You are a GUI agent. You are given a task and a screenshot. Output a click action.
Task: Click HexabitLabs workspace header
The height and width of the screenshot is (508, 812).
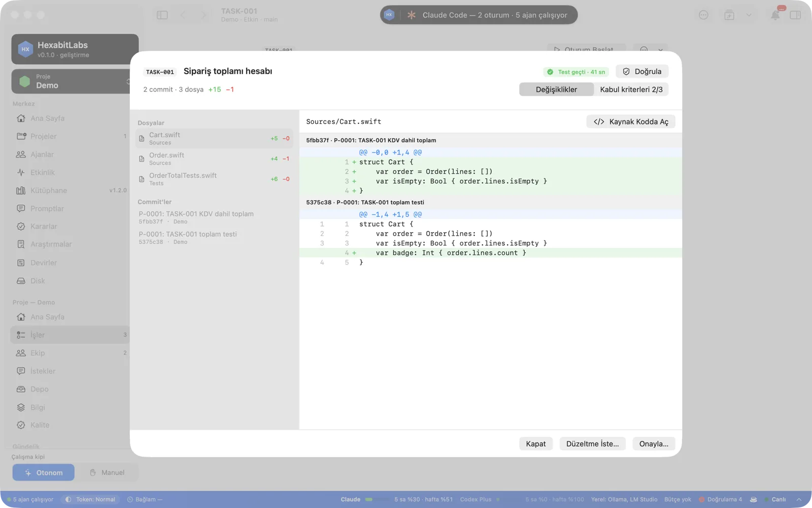coord(75,49)
